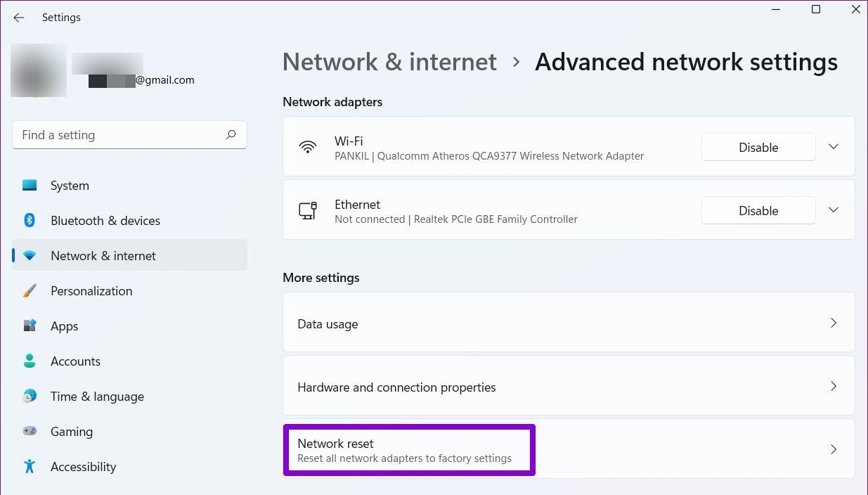Open Gaming settings
The width and height of the screenshot is (868, 495).
tap(129, 431)
